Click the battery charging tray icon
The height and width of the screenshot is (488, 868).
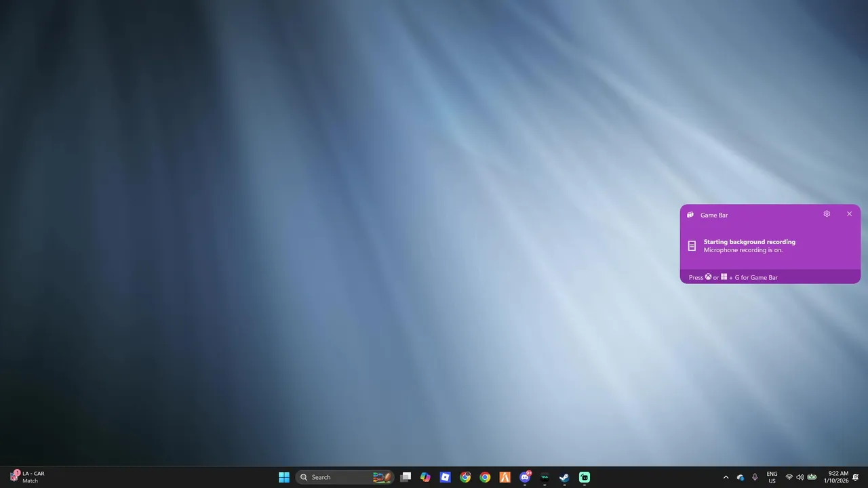coord(812,477)
